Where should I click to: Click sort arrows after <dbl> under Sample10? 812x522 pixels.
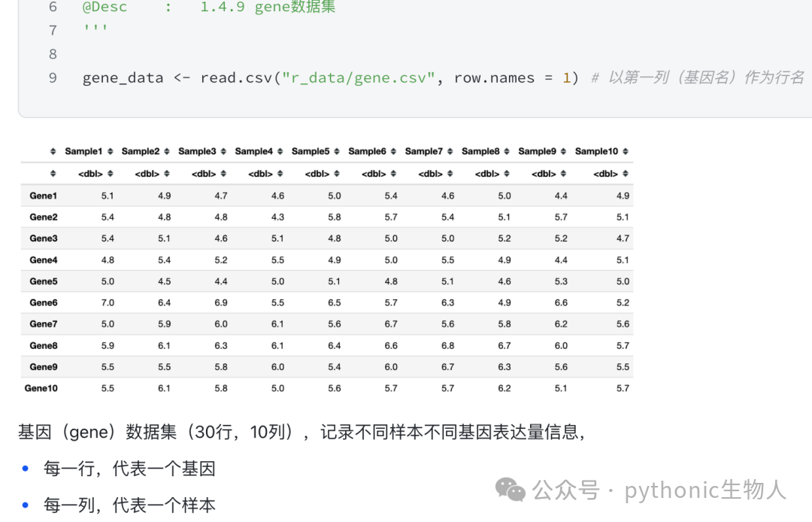pos(626,174)
